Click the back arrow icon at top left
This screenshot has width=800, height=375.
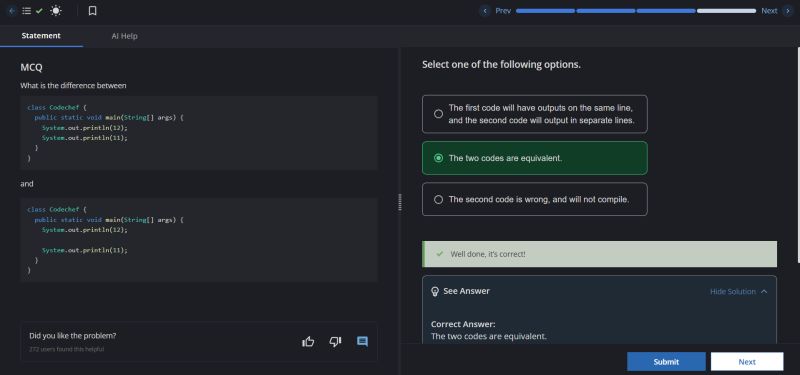click(x=12, y=11)
